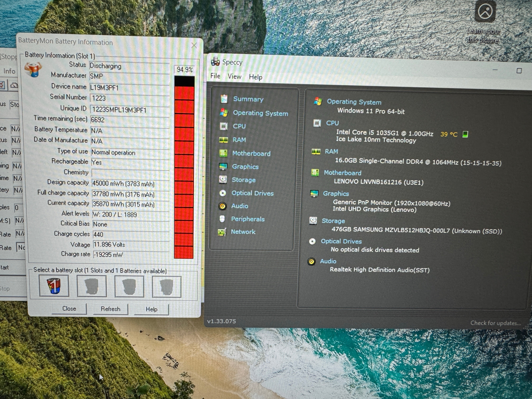
Task: Click the Info tab in background BatteryMon window
Action: coord(9,71)
